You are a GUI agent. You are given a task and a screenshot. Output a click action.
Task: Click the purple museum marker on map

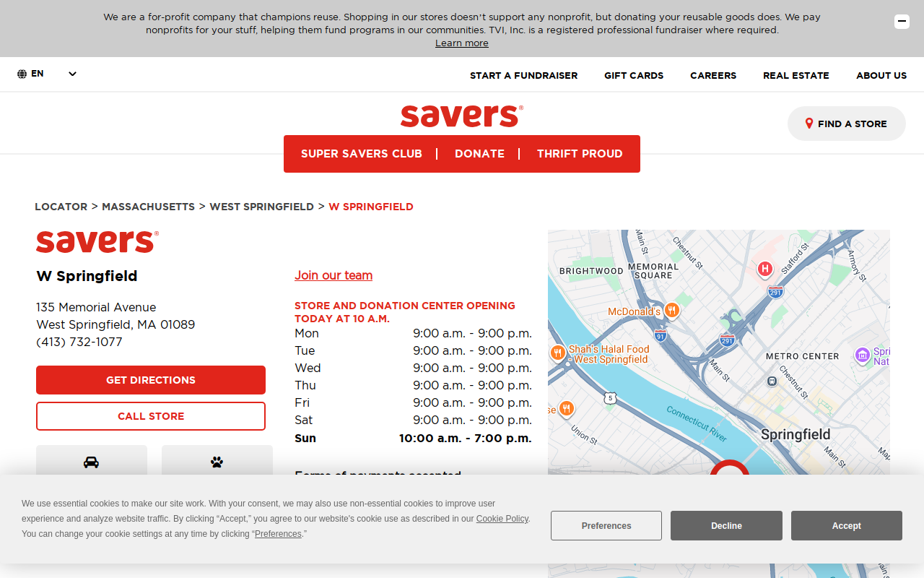(862, 355)
